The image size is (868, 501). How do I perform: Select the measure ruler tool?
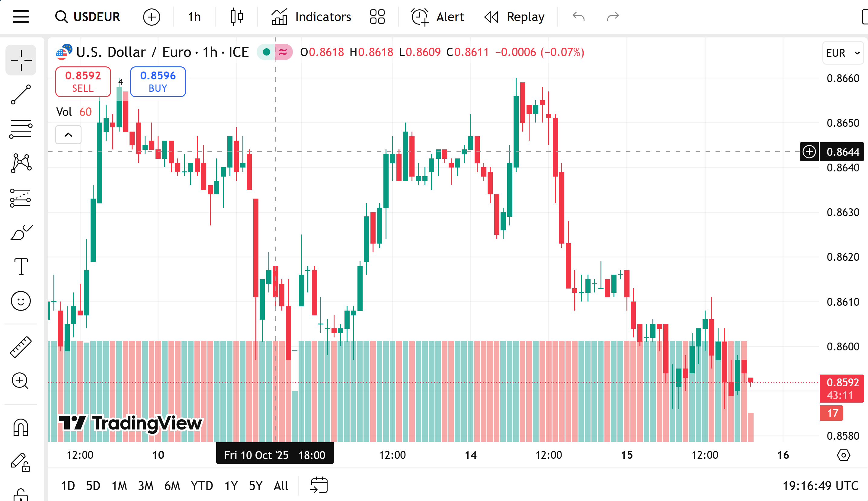tap(21, 346)
